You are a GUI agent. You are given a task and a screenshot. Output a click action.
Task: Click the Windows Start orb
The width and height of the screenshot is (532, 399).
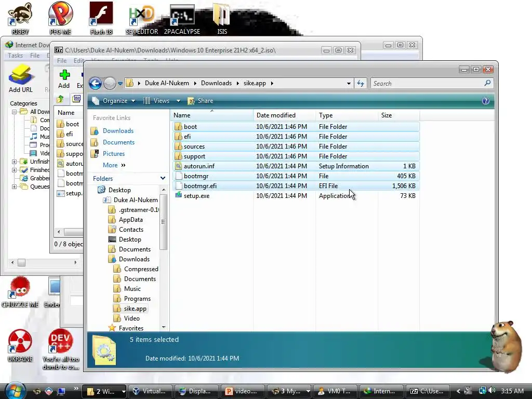[15, 391]
